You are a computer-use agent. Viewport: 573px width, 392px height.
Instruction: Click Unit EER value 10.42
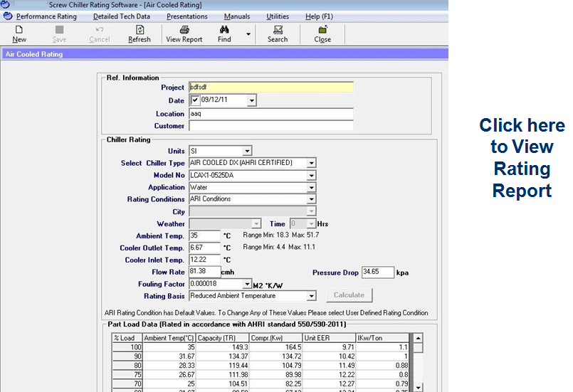click(347, 356)
